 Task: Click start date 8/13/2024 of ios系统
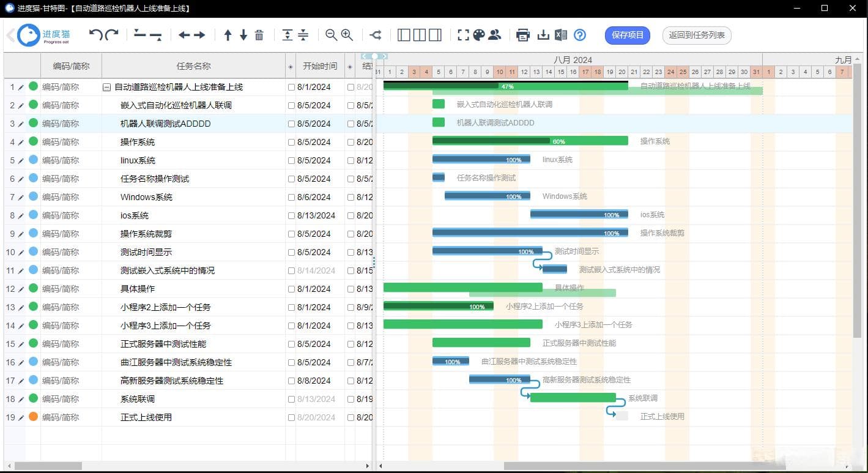pos(316,215)
